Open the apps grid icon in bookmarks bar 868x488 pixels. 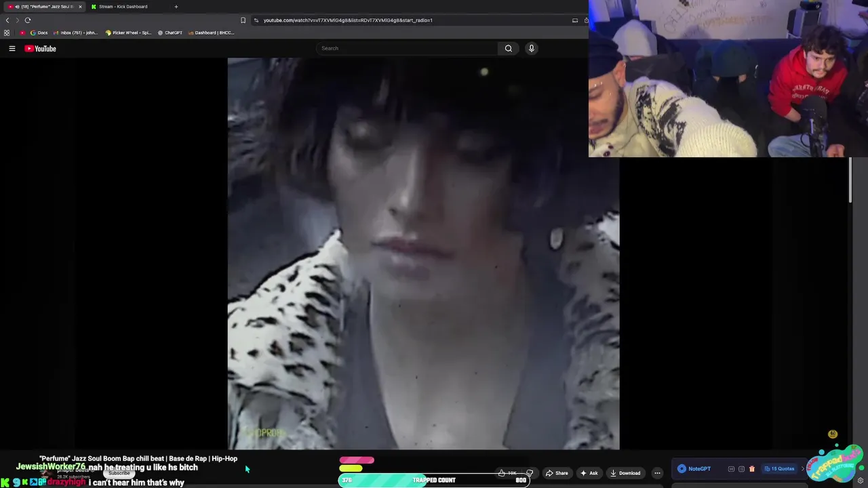[7, 33]
